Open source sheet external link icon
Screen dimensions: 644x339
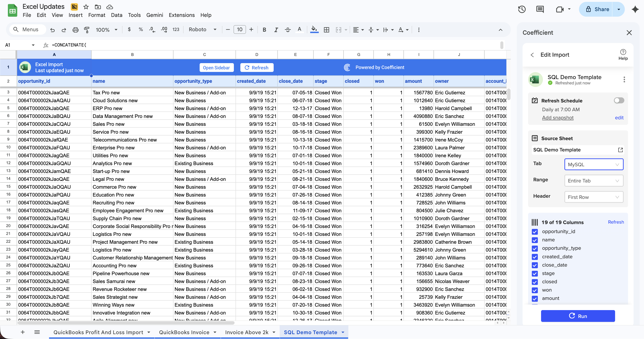620,150
